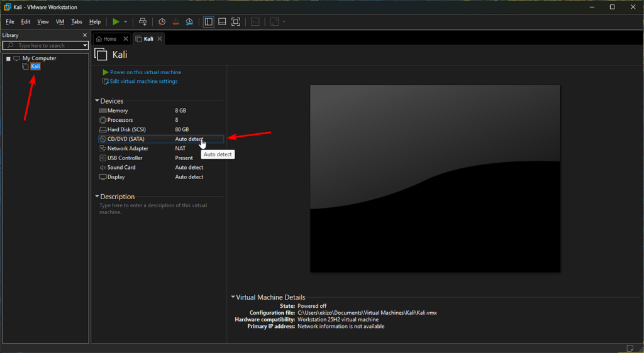644x353 pixels.
Task: Select the Kali VM in library tree
Action: coord(35,67)
